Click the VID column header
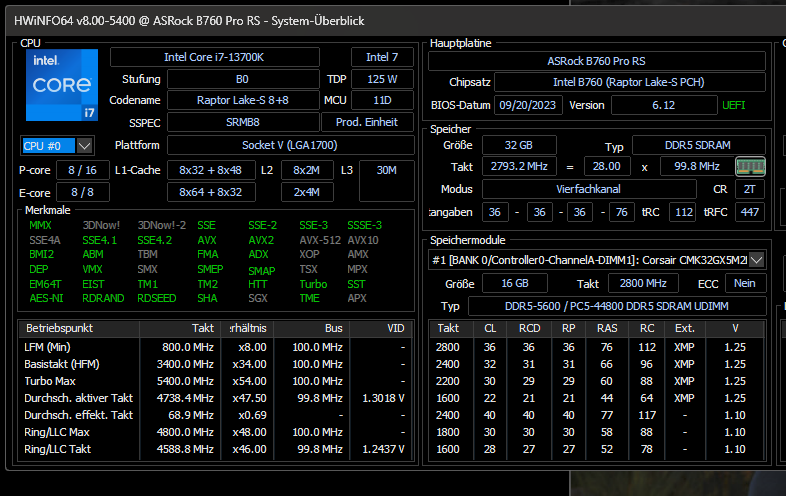786x496 pixels. [x=381, y=328]
